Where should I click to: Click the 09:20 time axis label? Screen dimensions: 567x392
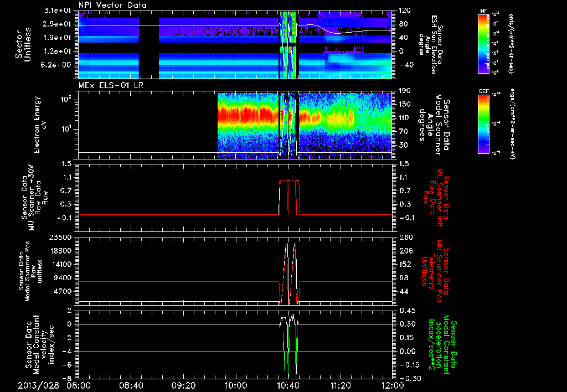(x=183, y=385)
